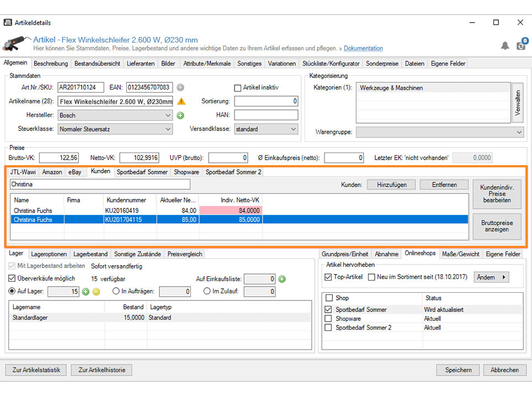Click the warning triangle next to Artikelname

181,101
